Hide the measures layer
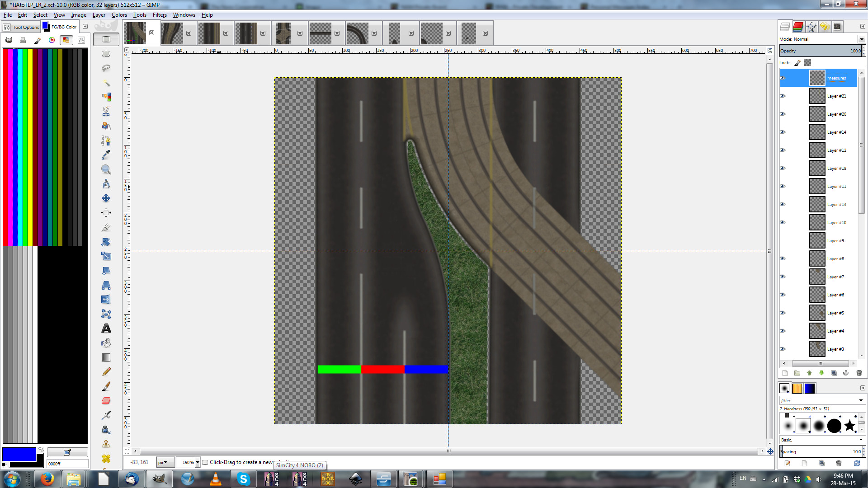This screenshot has height=488, width=868. (783, 78)
